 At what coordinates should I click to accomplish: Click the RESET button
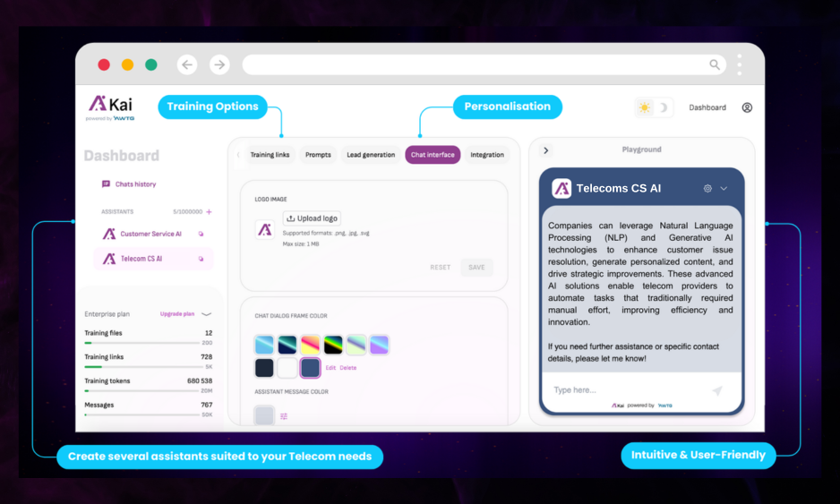pos(441,268)
